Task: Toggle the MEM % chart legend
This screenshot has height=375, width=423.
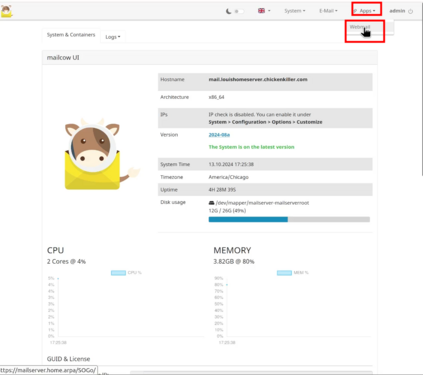Action: (292, 273)
